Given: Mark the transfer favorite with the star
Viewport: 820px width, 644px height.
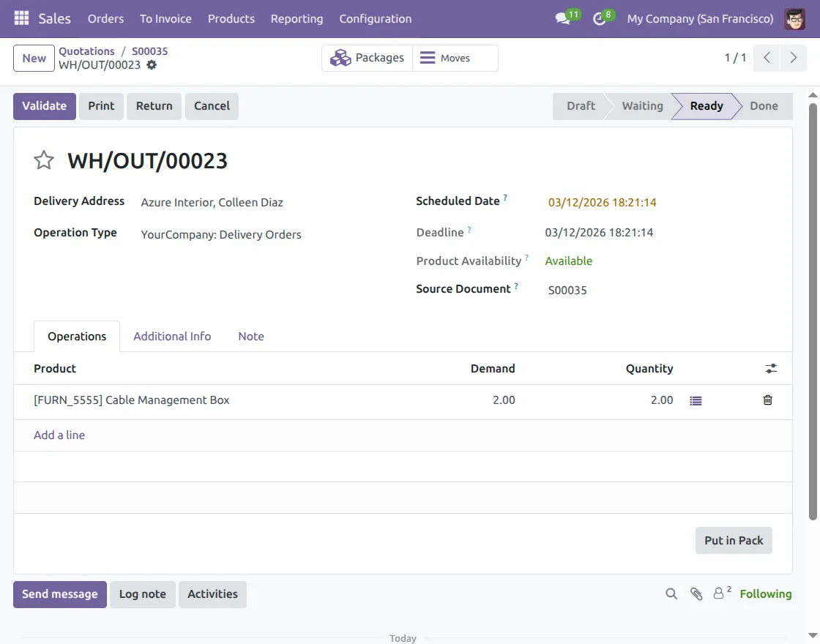Looking at the screenshot, I should [x=44, y=160].
